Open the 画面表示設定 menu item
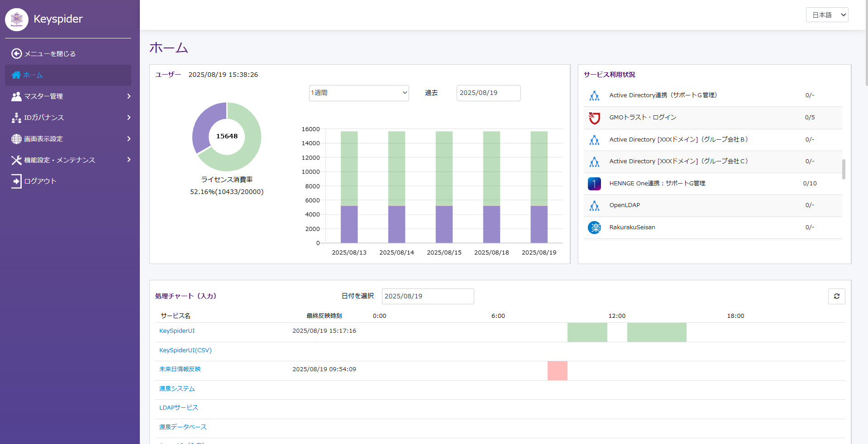 click(43, 139)
